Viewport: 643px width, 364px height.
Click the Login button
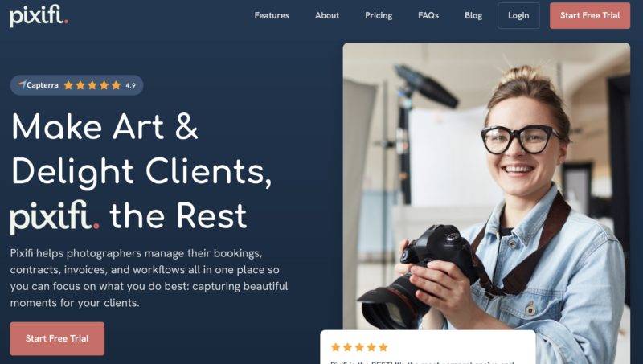pos(518,15)
